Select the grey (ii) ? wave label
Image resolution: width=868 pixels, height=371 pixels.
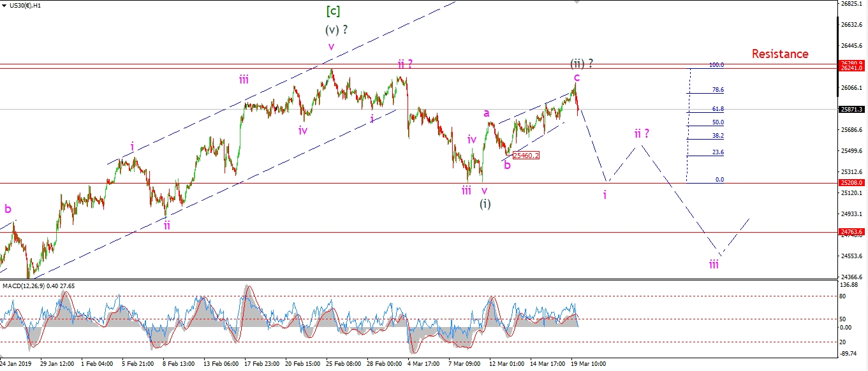tap(582, 63)
